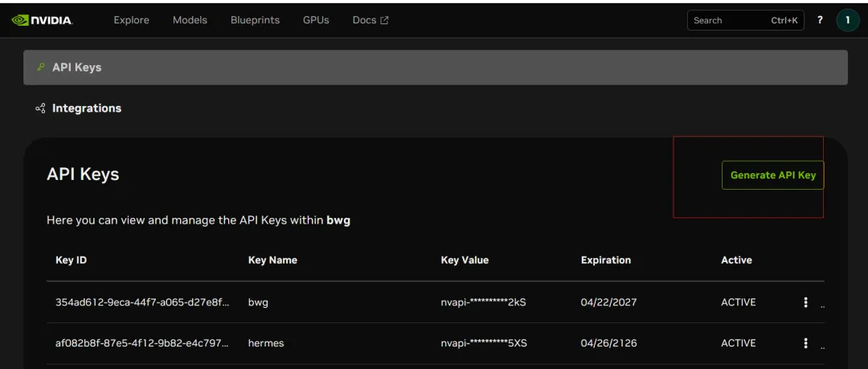Screen dimensions: 868x369
Task: Click the Key Name column header
Action: click(272, 260)
